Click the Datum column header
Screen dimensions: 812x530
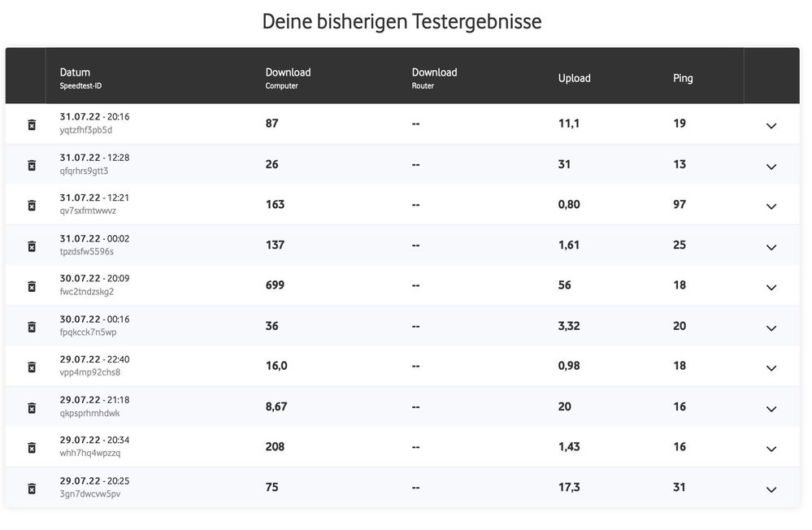click(75, 72)
